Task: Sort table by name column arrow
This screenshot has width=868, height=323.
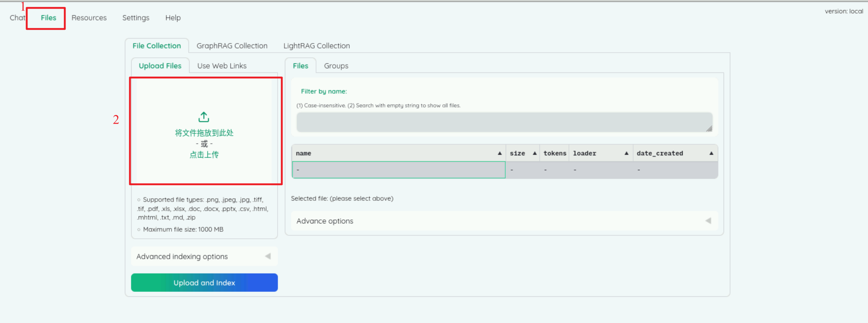Action: coord(500,153)
